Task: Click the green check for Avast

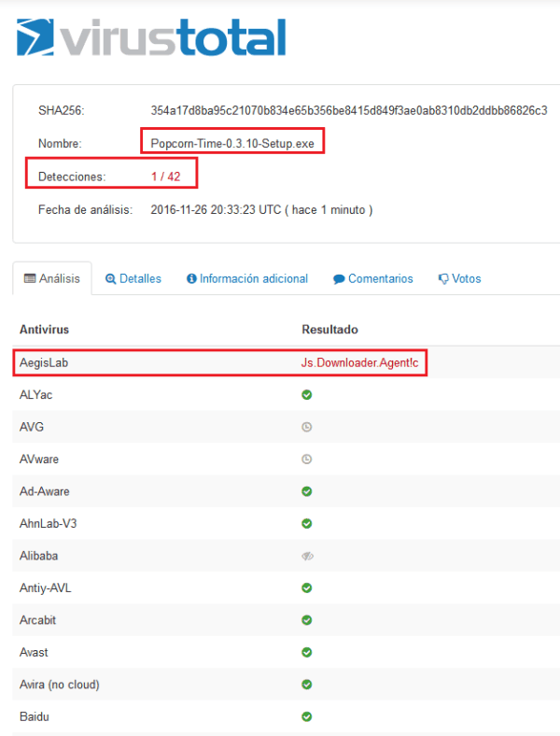Action: (x=307, y=653)
